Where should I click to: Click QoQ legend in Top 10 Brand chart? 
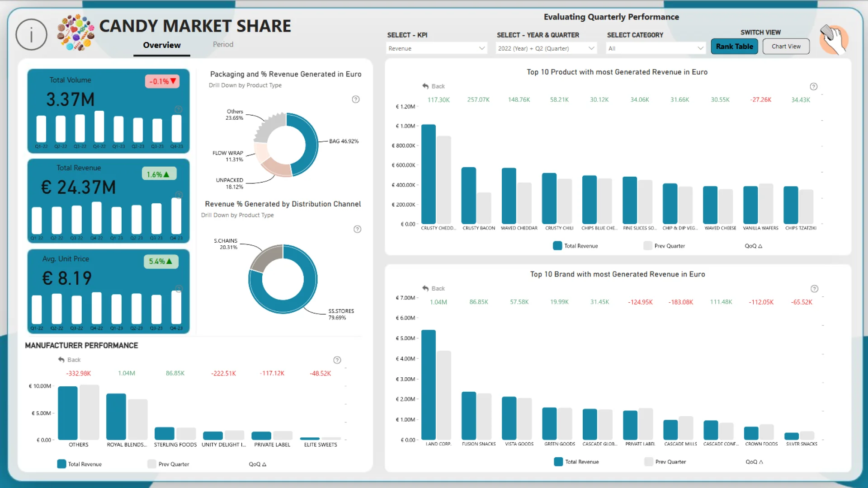tap(755, 462)
